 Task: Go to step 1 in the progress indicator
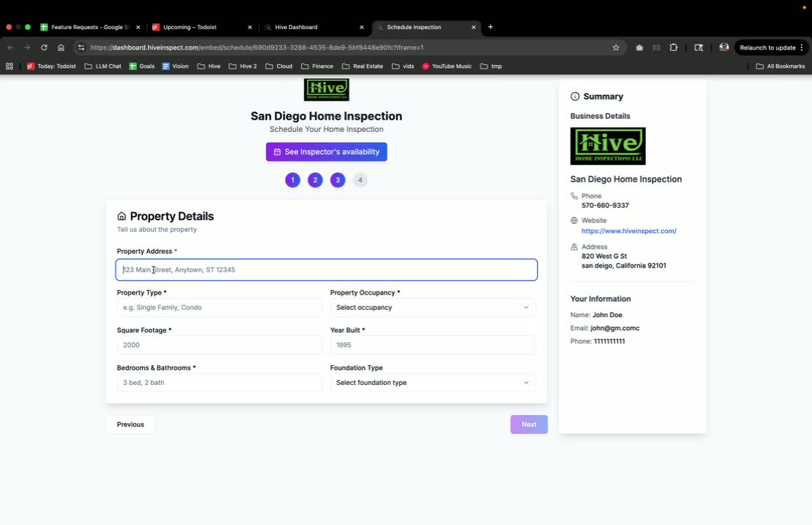click(x=292, y=180)
